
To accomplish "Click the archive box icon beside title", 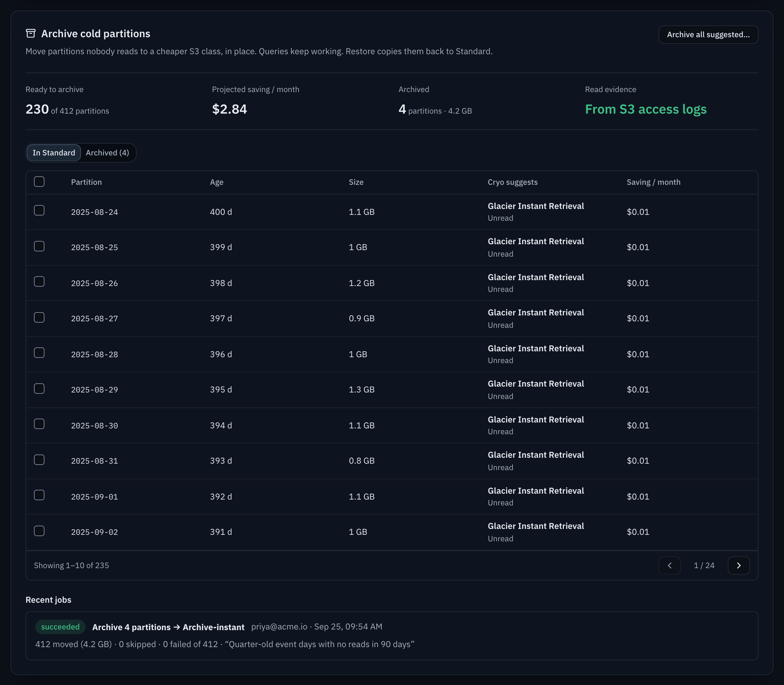I will [31, 34].
